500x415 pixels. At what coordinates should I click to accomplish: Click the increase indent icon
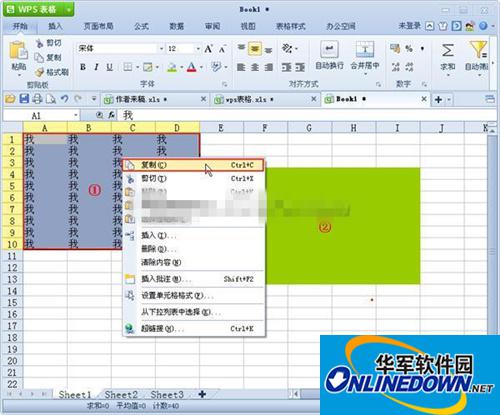[x=300, y=67]
